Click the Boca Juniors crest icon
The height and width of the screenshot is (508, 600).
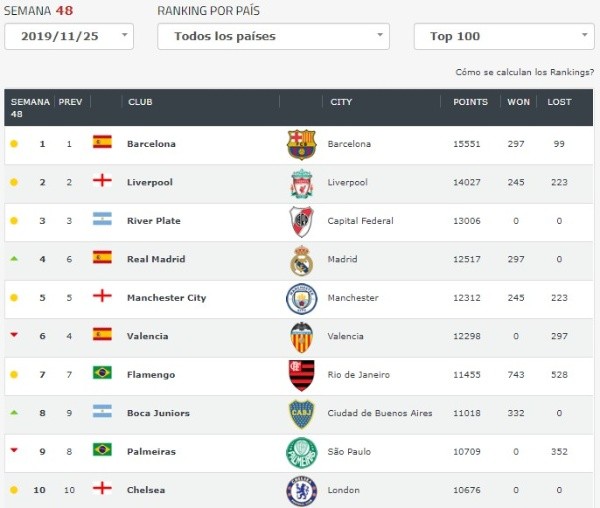click(301, 414)
